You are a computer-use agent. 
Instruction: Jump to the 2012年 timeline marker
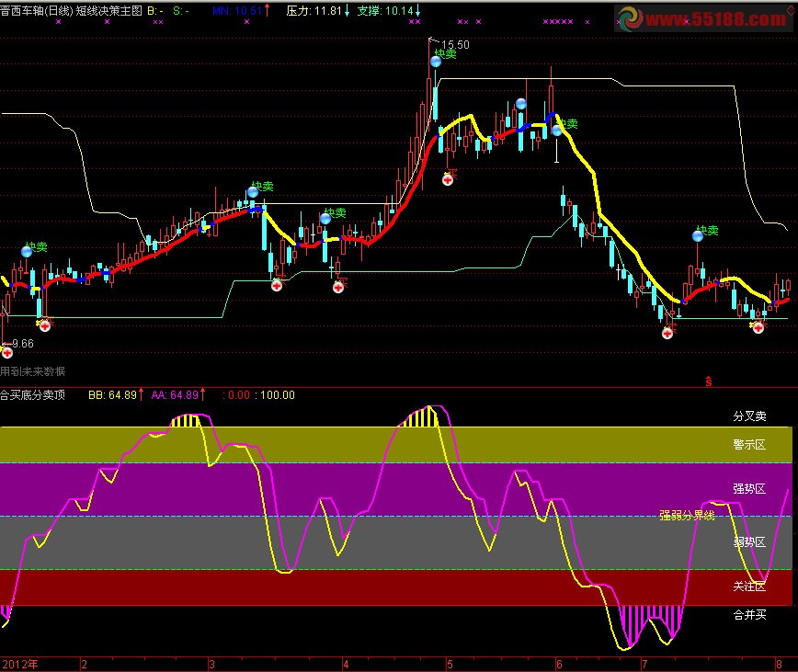(x=20, y=665)
